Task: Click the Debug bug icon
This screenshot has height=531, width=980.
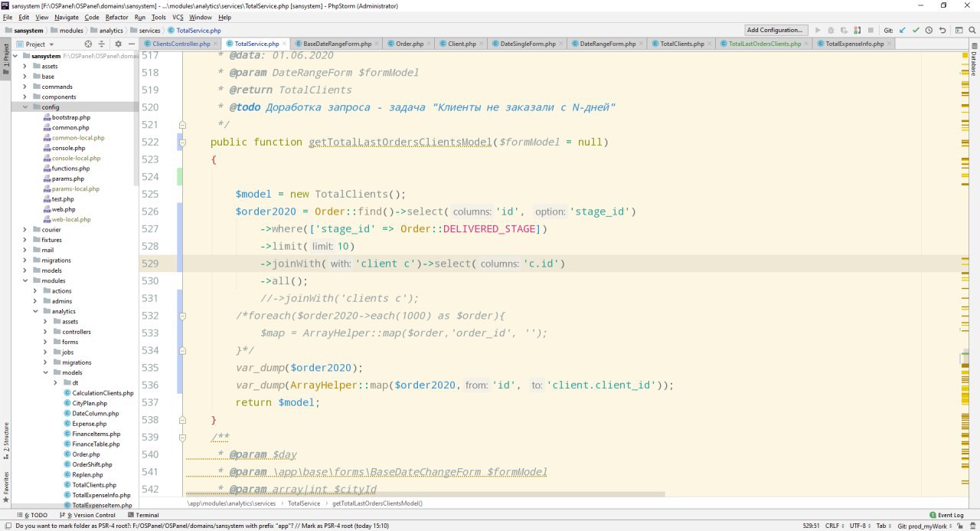Action: click(831, 30)
